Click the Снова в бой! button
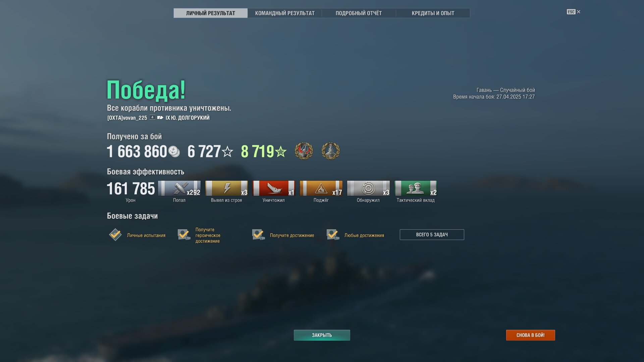Image resolution: width=644 pixels, height=362 pixels. click(530, 335)
